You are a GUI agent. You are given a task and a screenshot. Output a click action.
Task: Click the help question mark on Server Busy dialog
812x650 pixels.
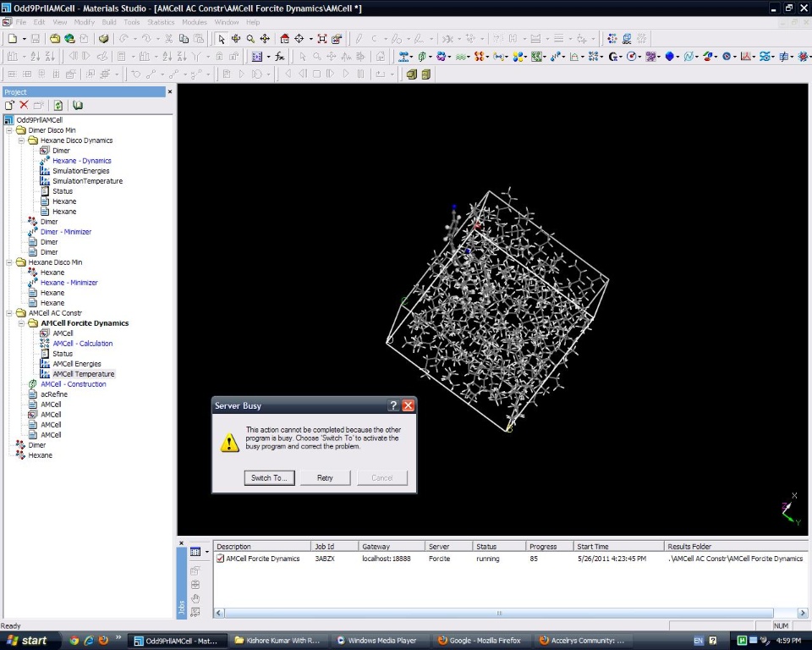[x=393, y=405]
